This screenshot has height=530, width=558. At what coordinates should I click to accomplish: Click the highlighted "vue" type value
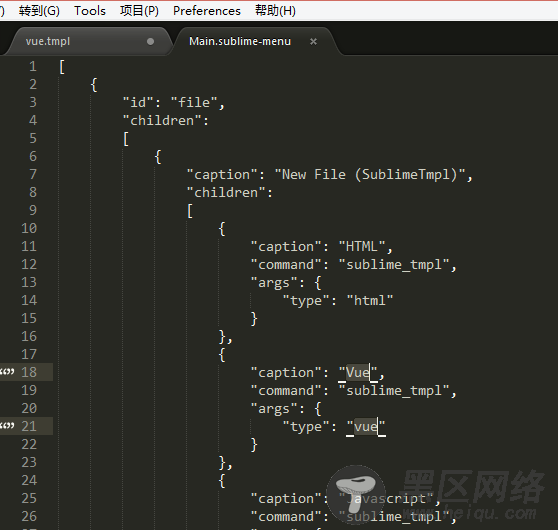366,426
